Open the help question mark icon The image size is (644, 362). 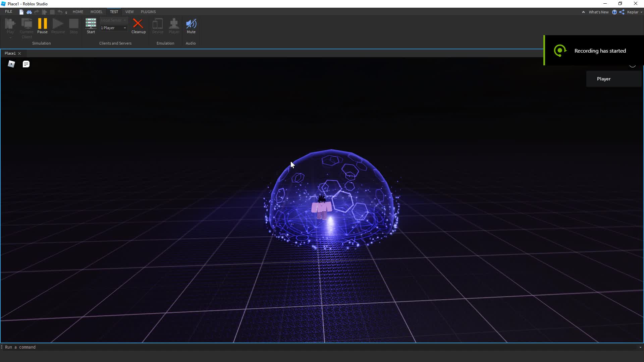point(614,12)
